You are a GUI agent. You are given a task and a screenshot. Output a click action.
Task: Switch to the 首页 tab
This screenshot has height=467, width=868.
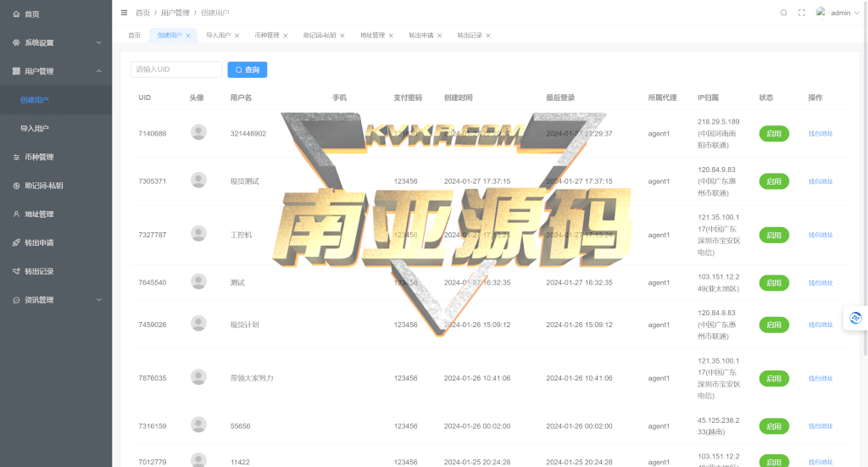(135, 36)
